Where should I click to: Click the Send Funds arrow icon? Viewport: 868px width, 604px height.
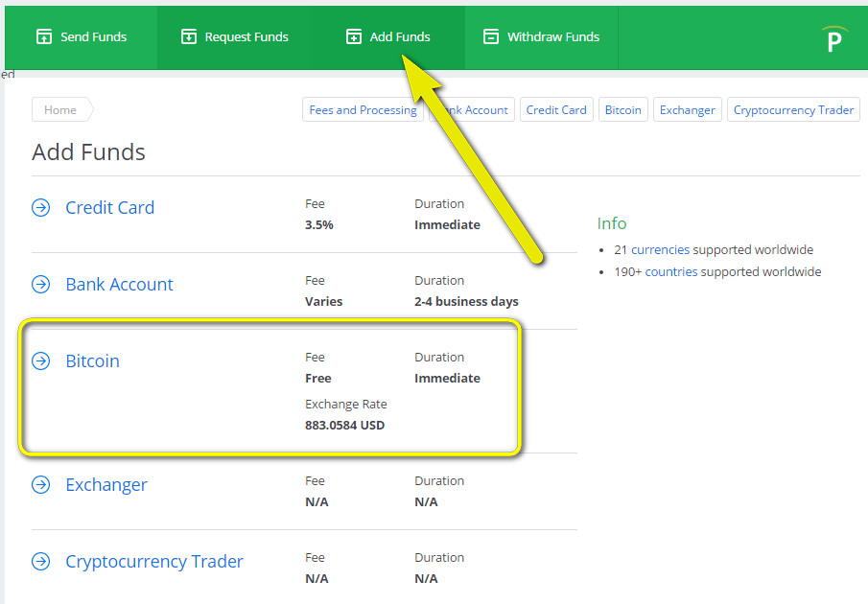[x=43, y=37]
